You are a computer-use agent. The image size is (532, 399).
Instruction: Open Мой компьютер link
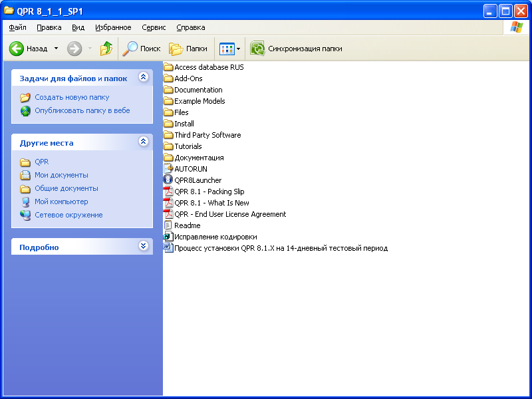tap(61, 201)
